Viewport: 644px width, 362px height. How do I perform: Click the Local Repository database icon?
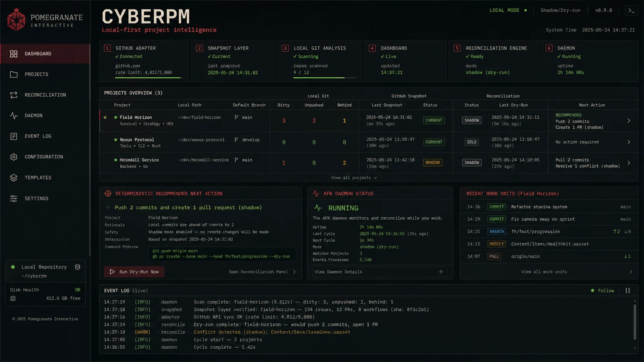(77, 267)
